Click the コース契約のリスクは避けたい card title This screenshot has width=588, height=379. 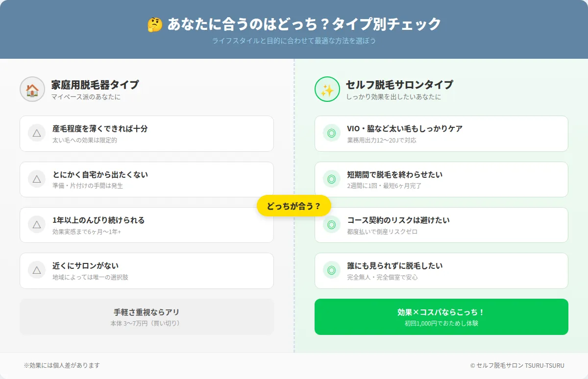point(398,220)
